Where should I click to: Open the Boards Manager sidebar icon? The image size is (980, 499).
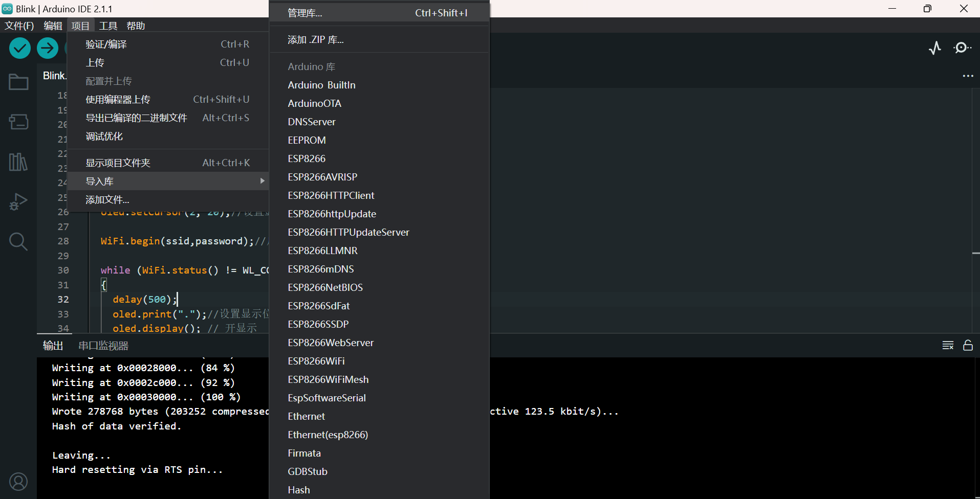[18, 122]
